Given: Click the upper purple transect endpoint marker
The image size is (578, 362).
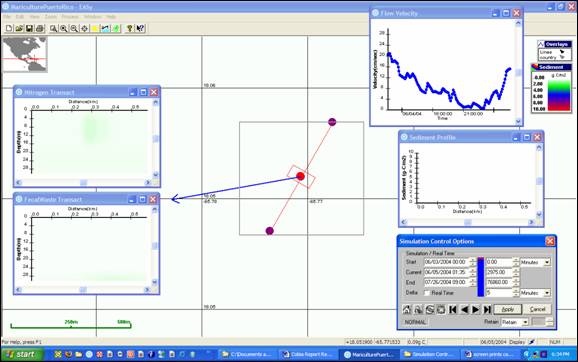Looking at the screenshot, I should point(332,122).
